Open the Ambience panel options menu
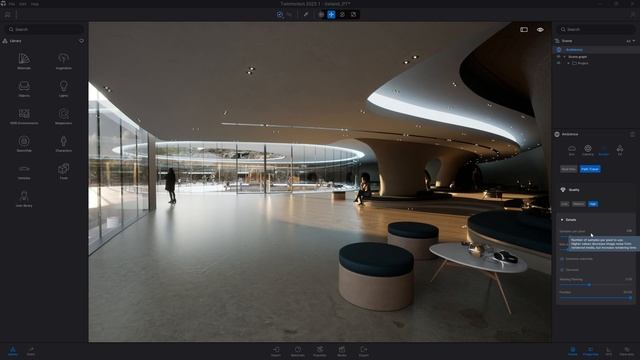This screenshot has width=640, height=360. pos(632,134)
